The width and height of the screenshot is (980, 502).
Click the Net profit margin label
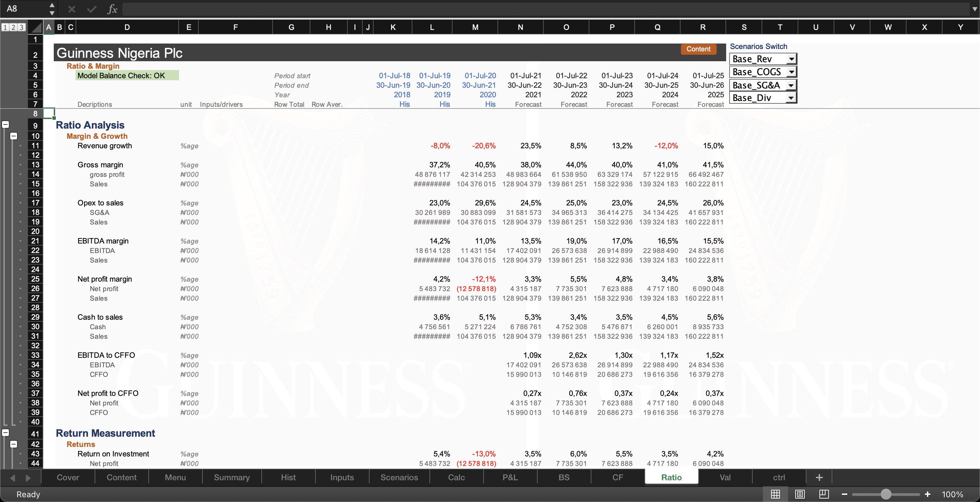click(104, 279)
